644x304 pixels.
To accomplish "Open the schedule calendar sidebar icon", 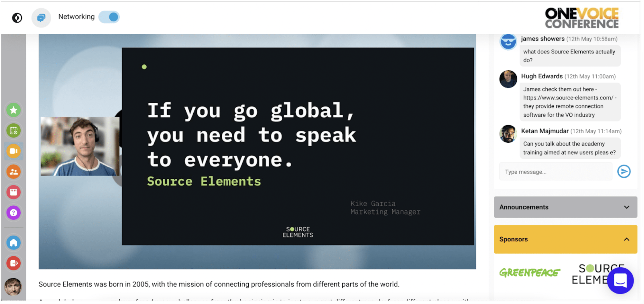I will pos(14,130).
